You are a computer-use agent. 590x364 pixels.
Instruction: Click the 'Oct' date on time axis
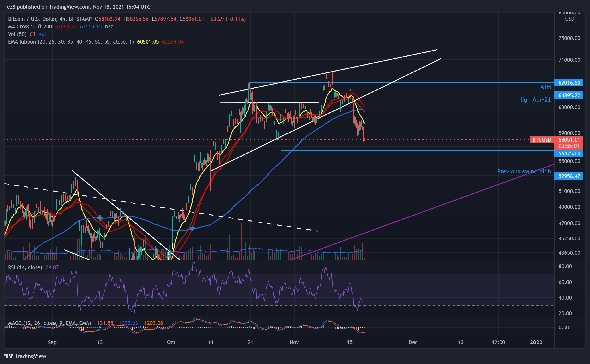click(171, 342)
